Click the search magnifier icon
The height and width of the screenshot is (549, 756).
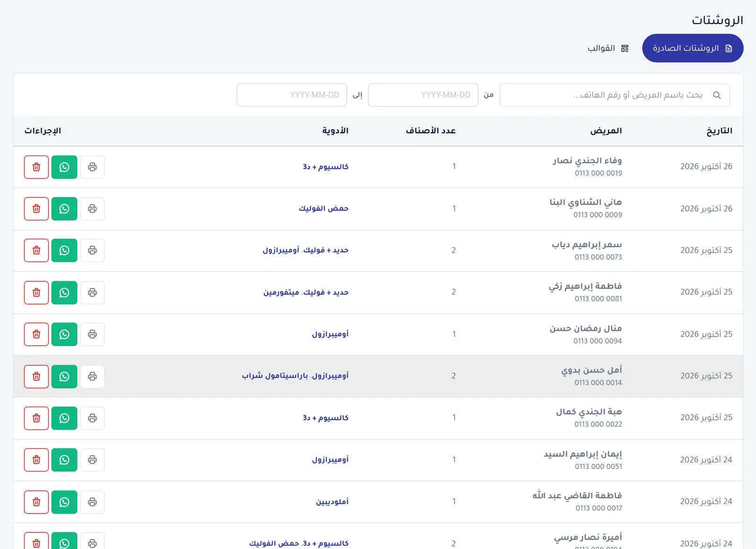click(717, 95)
